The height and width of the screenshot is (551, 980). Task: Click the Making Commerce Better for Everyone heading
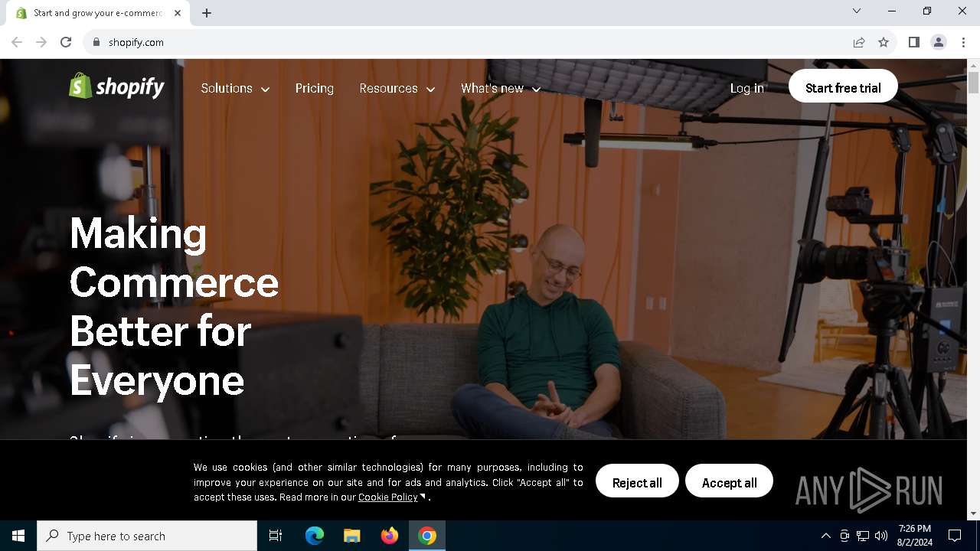click(174, 306)
